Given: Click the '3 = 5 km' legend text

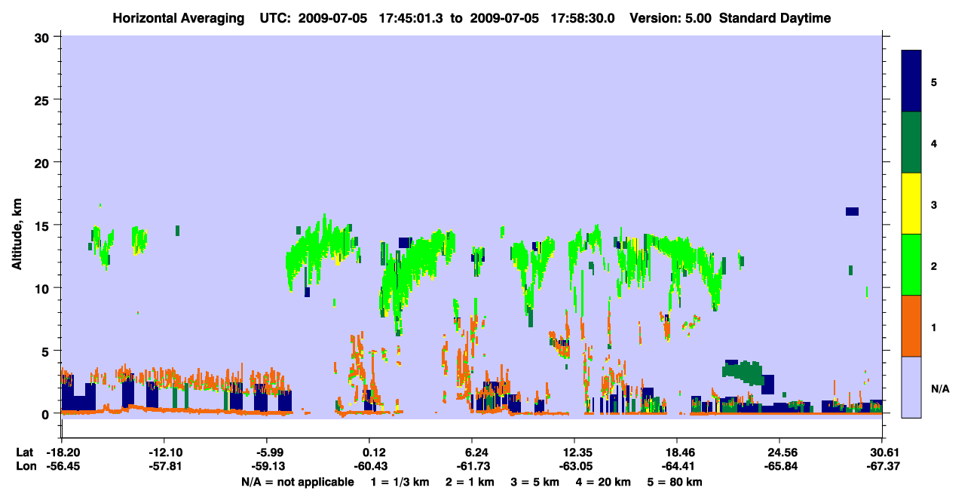Looking at the screenshot, I should [x=535, y=481].
